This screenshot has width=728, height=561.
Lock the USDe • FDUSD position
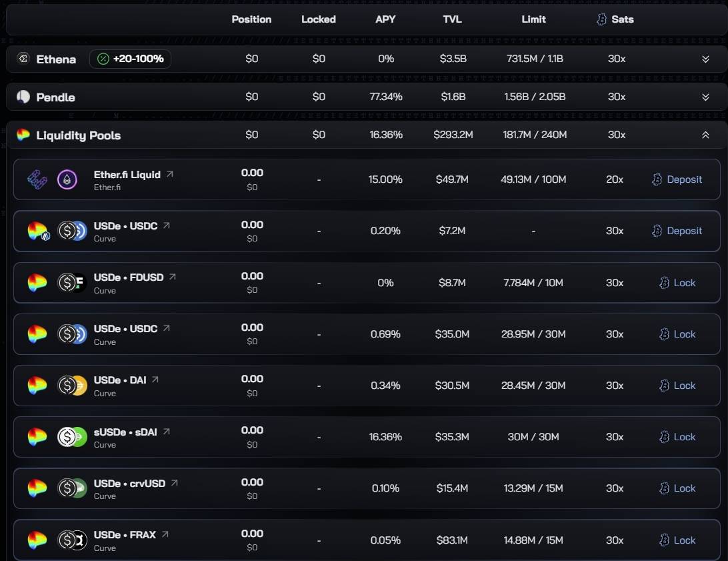click(x=677, y=283)
